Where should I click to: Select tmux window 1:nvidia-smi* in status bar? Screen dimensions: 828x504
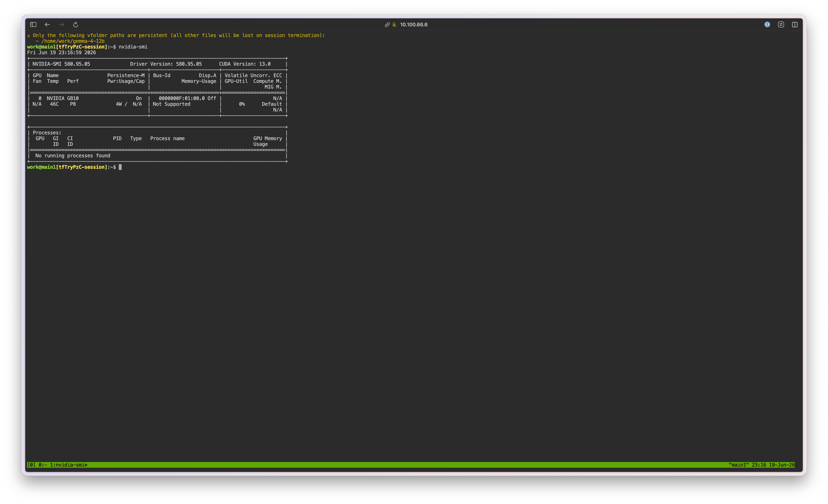(x=69, y=465)
